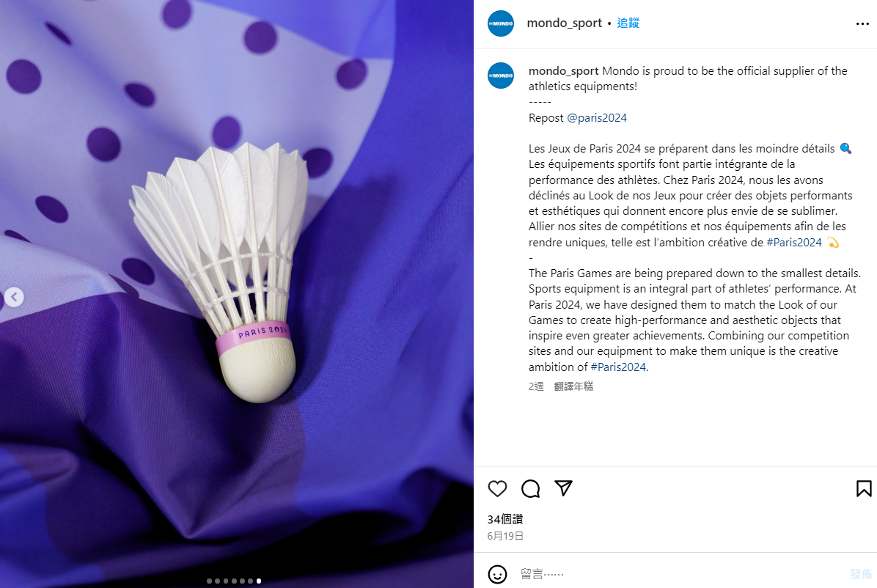Open more options three-dot menu
Viewport: 877px width, 588px height.
click(x=862, y=23)
